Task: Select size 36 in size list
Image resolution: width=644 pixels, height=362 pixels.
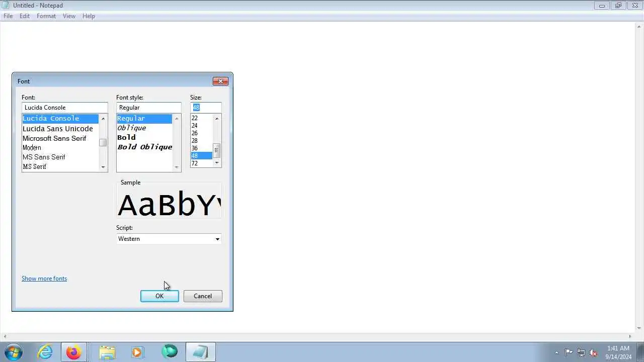Action: click(x=202, y=148)
